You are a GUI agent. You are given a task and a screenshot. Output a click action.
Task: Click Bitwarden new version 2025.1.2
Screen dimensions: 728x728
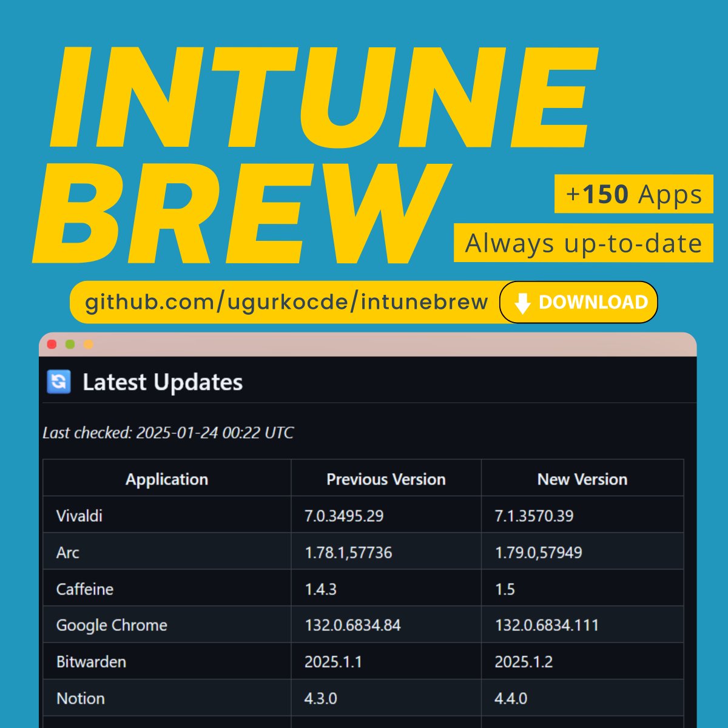[524, 662]
